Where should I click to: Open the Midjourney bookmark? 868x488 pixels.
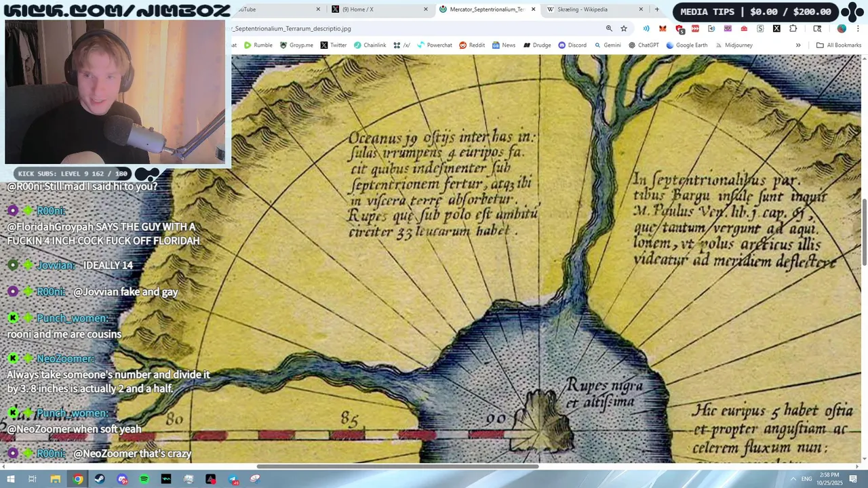point(734,45)
